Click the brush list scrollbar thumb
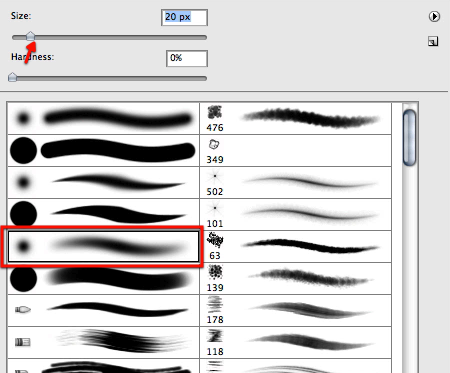Screen dimensions: 450x373 click(x=409, y=137)
